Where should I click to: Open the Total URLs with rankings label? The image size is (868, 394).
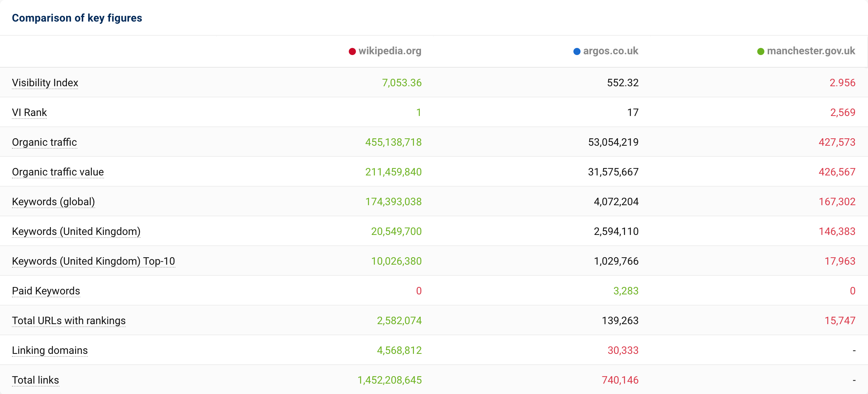pyautogui.click(x=69, y=320)
